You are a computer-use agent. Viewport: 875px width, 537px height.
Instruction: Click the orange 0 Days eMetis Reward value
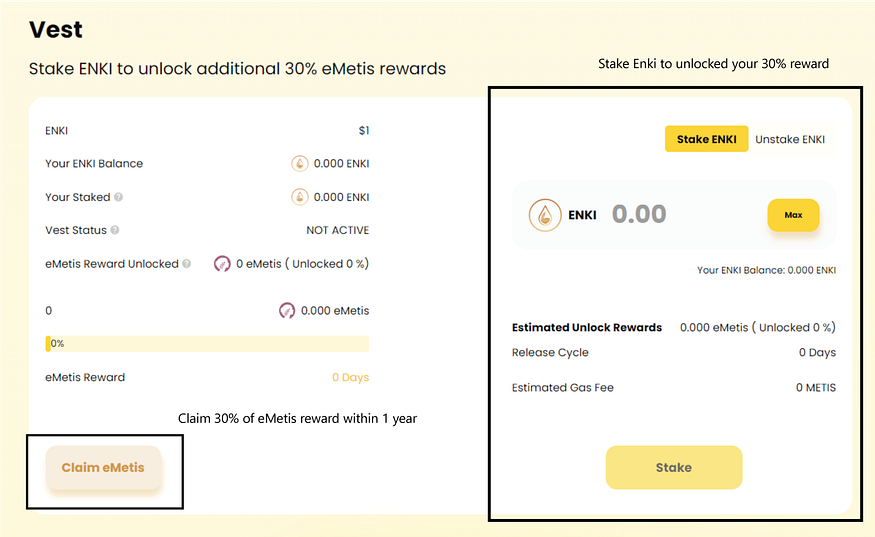(x=350, y=378)
